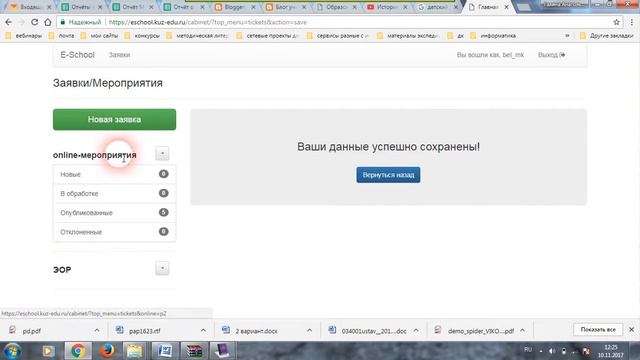Switch to Chrome in the taskbar
The height and width of the screenshot is (360, 640).
(78, 351)
